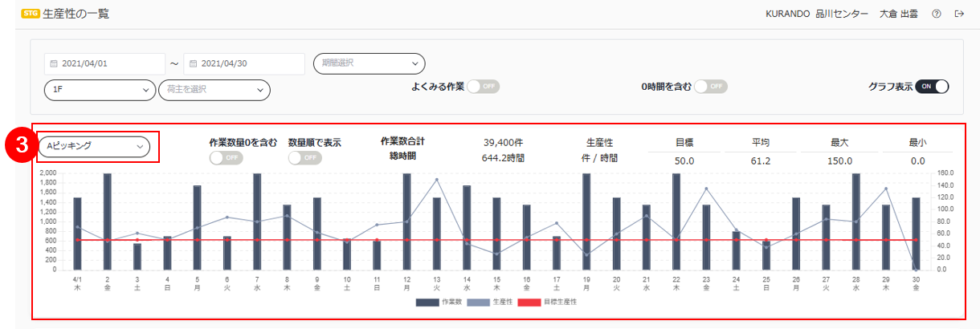Click the 最大 value 150.0
The image size is (980, 329).
tap(839, 161)
